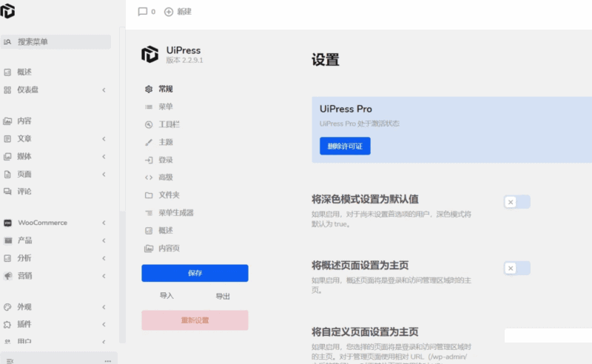This screenshot has width=592, height=364.
Task: Click the 插件 puzzle icon
Action: pyautogui.click(x=7, y=324)
